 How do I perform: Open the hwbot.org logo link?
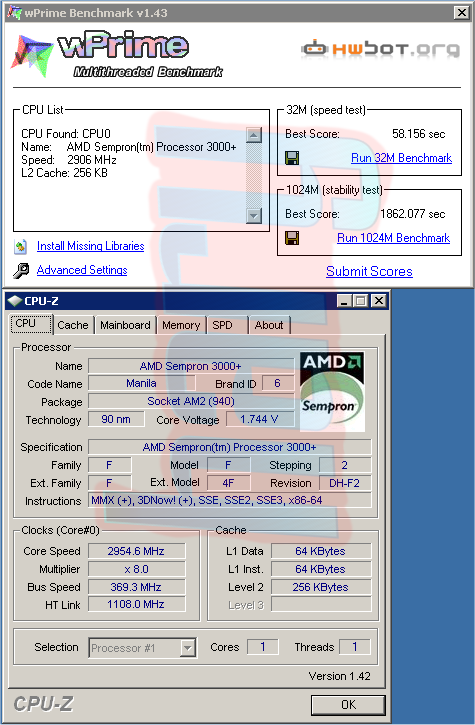[x=380, y=49]
